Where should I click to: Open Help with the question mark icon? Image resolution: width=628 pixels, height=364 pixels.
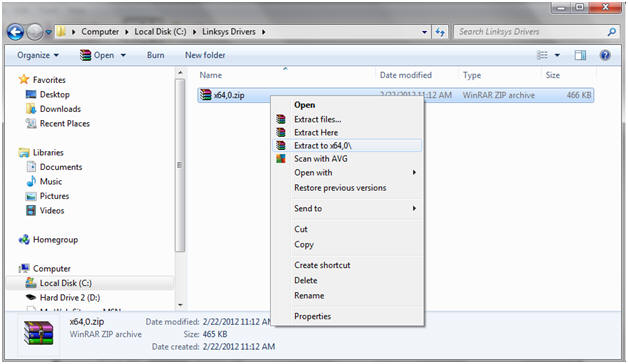click(605, 55)
